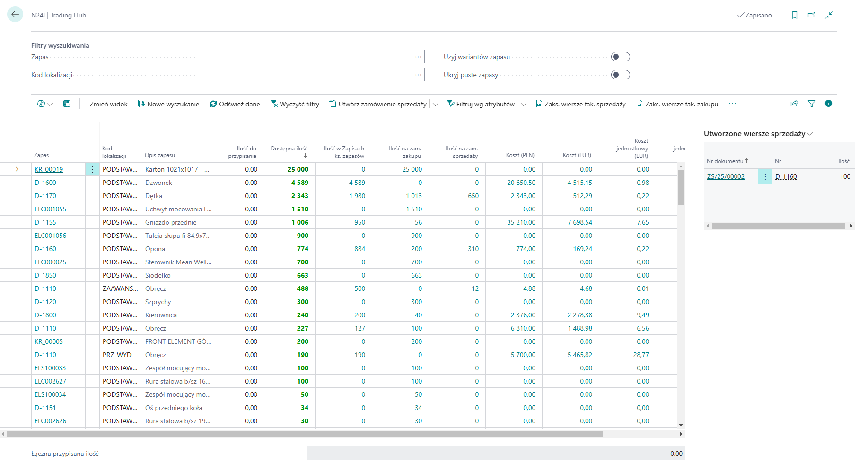
Task: Enable Ukryj puste zapasy switch
Action: pyautogui.click(x=620, y=75)
